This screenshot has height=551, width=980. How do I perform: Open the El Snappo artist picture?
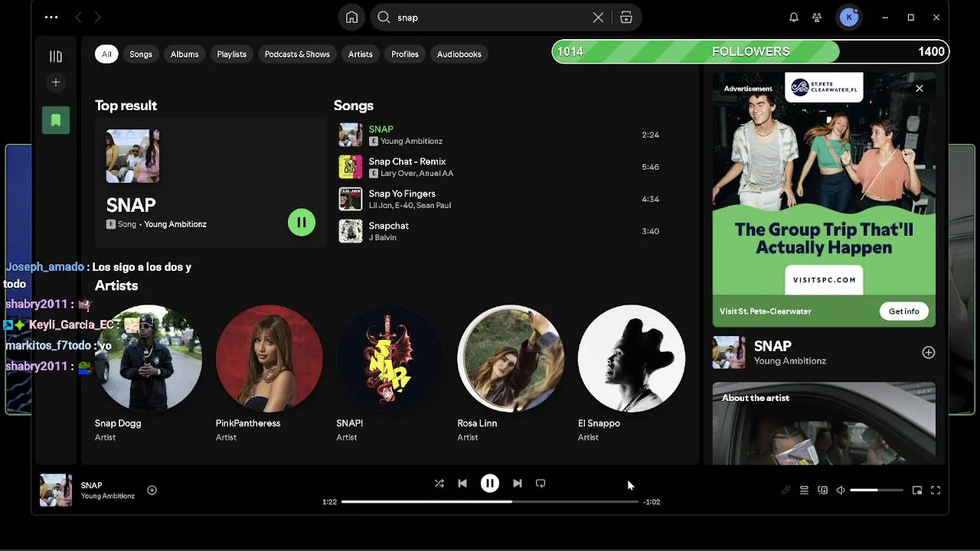click(x=632, y=358)
